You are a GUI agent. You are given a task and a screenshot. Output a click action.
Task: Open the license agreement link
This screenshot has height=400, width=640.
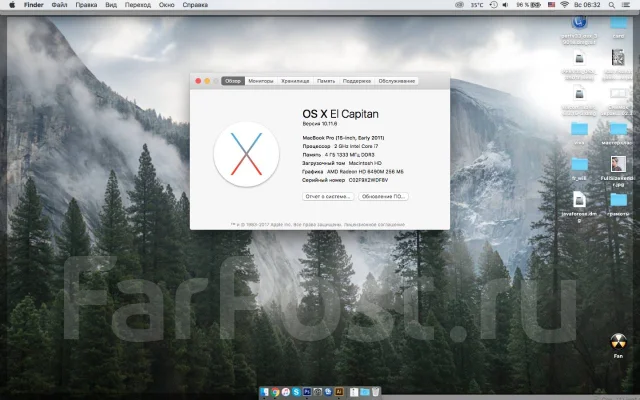374,224
